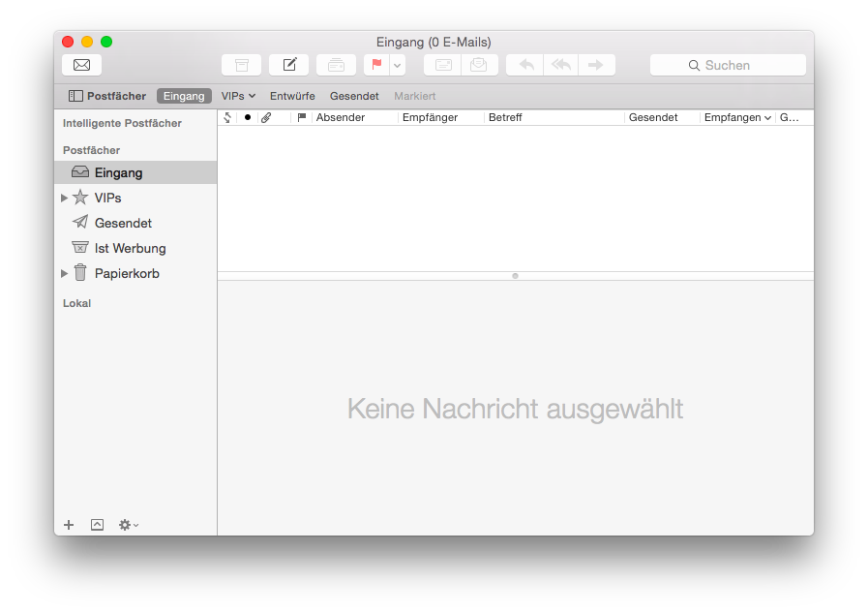This screenshot has width=868, height=613.
Task: Click the divider handle between panes
Action: [515, 276]
